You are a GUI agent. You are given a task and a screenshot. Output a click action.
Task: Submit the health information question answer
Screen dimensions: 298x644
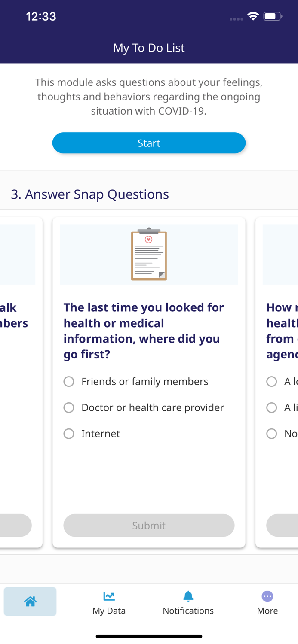tap(149, 525)
